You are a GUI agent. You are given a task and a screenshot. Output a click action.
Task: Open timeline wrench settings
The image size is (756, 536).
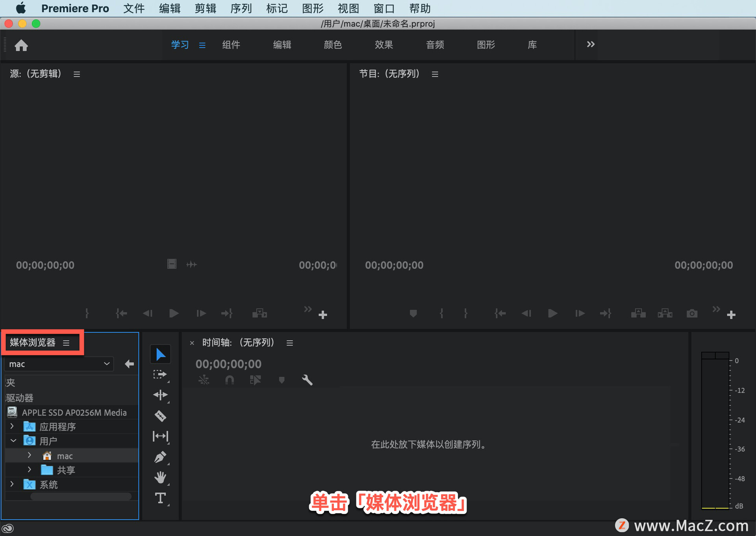click(307, 380)
